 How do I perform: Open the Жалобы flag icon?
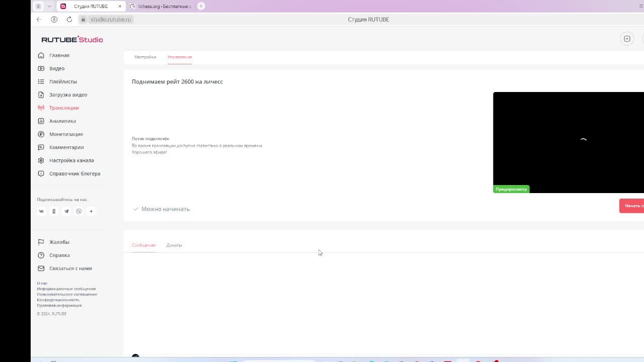[x=41, y=242]
